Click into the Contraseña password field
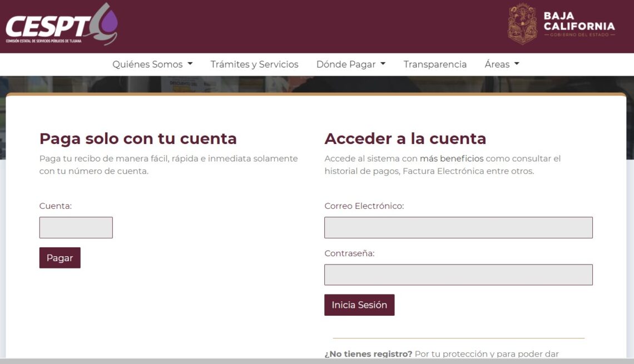This screenshot has width=634, height=364. click(x=458, y=275)
